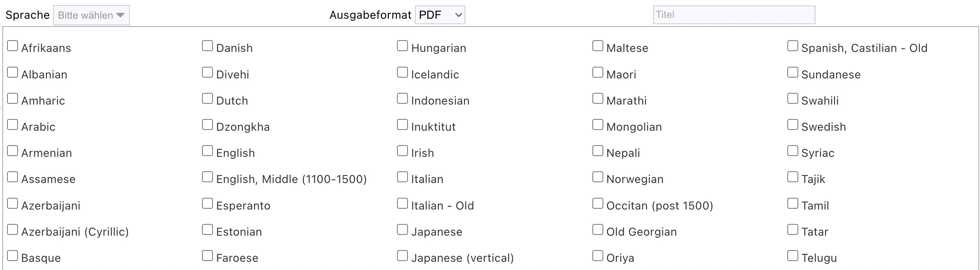Image resolution: width=980 pixels, height=270 pixels.
Task: Click into the Titel text field
Action: click(734, 15)
